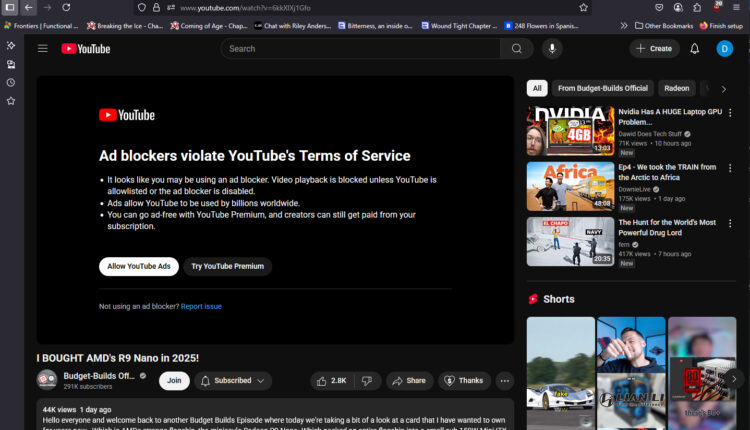Click the YouTube logo in header
Viewport: 750px width, 430px height.
(x=86, y=48)
